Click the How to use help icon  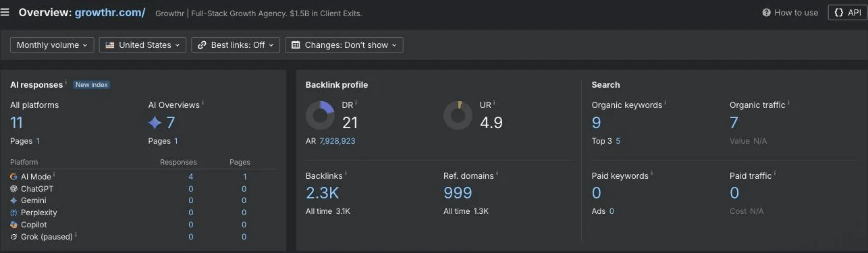tap(767, 12)
